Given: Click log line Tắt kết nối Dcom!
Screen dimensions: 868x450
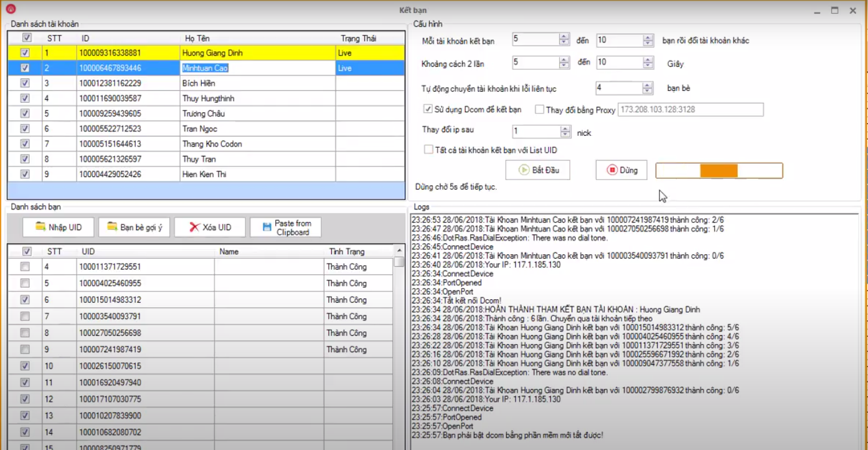Looking at the screenshot, I should click(456, 300).
